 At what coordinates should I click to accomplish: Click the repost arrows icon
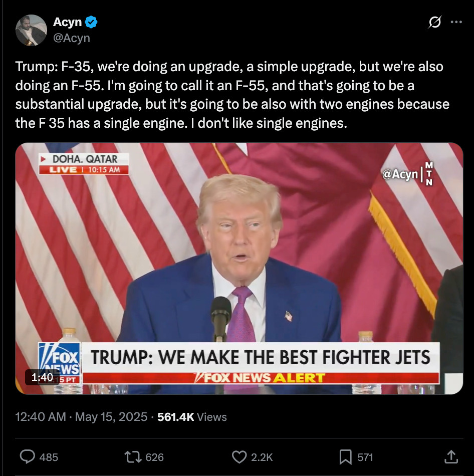coord(133,457)
